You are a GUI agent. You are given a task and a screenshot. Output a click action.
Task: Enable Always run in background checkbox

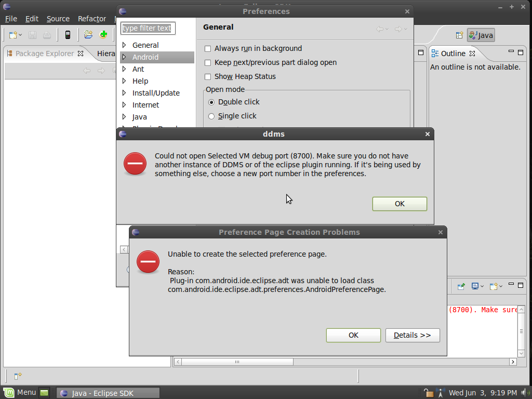208,49
